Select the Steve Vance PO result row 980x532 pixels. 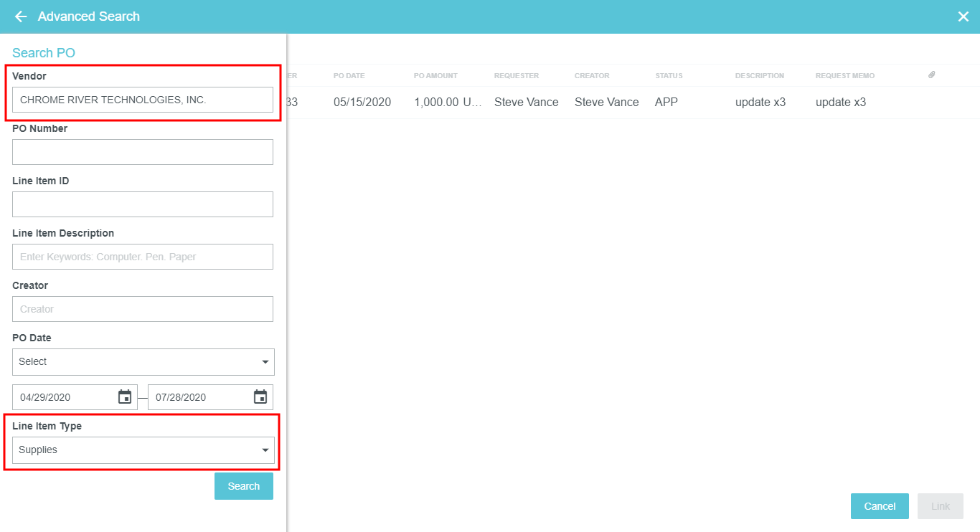(527, 103)
